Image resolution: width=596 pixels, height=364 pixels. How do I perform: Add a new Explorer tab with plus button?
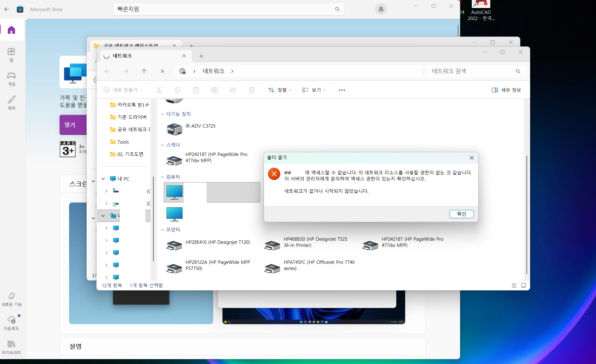click(201, 56)
